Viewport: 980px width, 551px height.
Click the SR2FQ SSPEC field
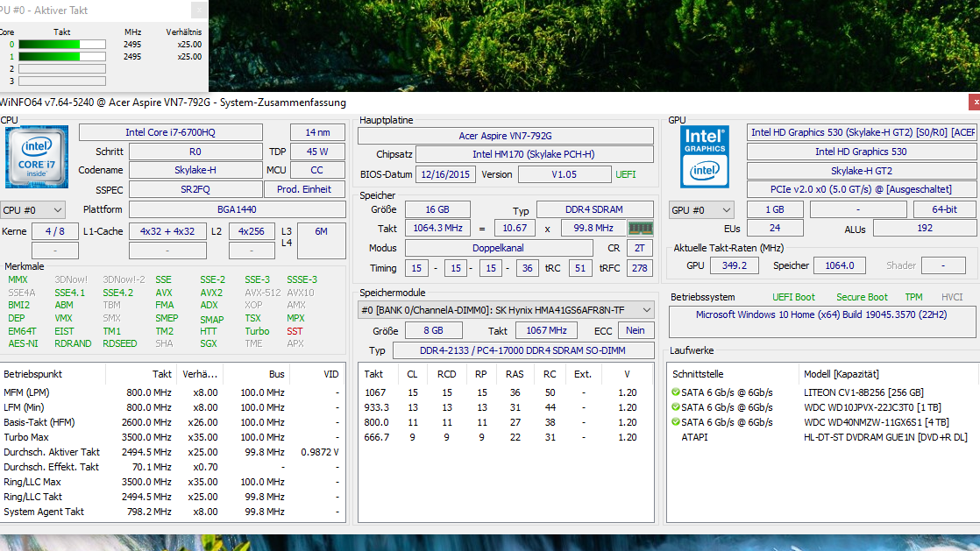[195, 189]
